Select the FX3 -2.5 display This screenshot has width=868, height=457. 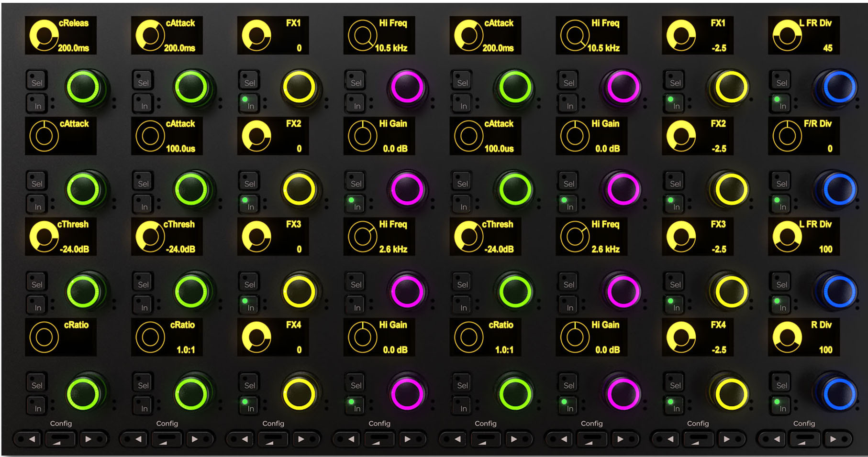coord(698,237)
